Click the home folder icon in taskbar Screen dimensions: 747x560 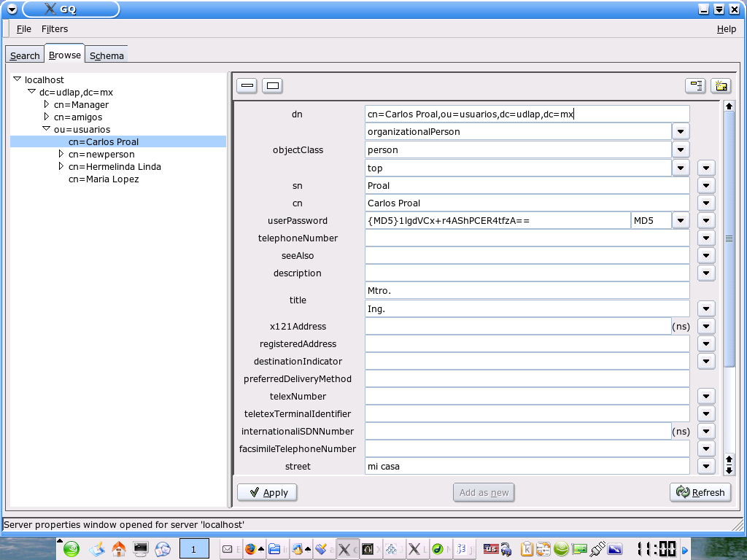click(118, 549)
